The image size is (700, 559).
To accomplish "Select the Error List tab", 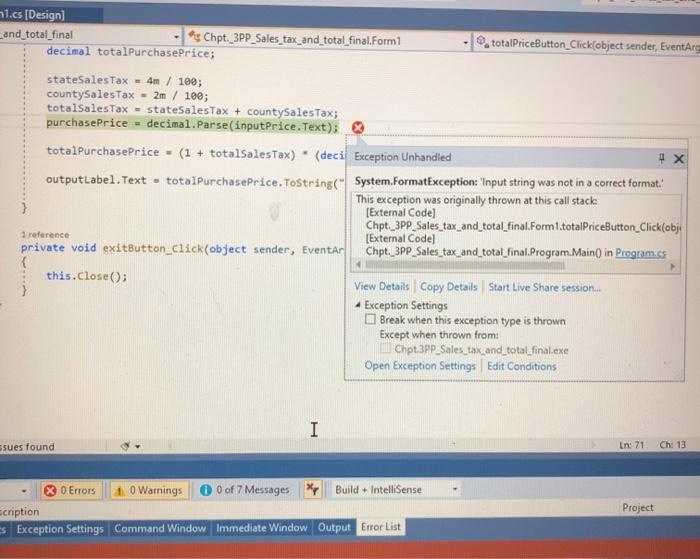I will (380, 527).
